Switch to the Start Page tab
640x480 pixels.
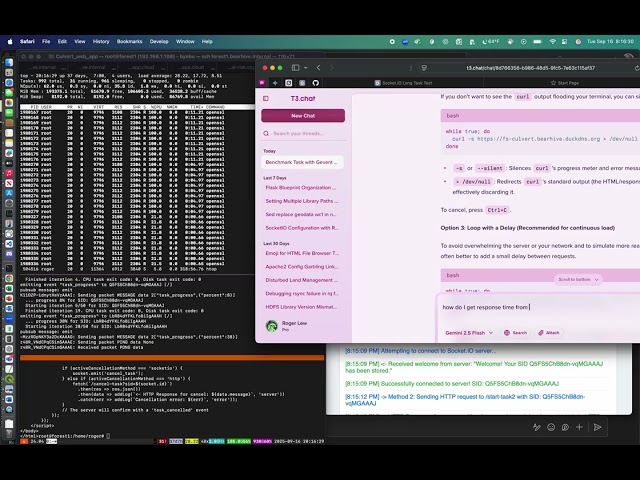564,83
